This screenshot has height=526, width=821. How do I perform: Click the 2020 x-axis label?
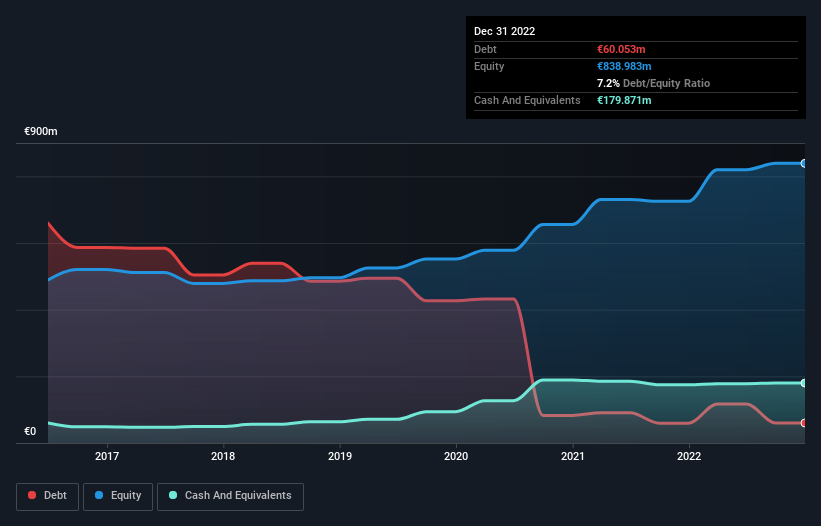click(456, 456)
